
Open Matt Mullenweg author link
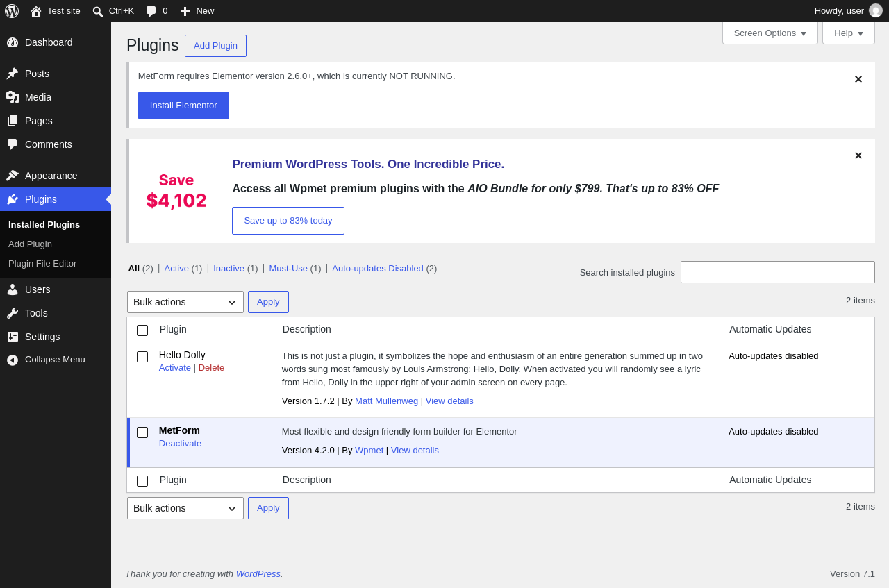386,401
